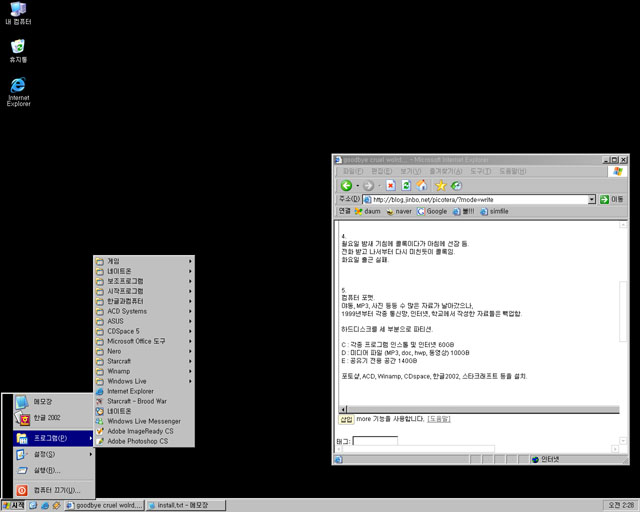Click the tag input field

point(375,441)
